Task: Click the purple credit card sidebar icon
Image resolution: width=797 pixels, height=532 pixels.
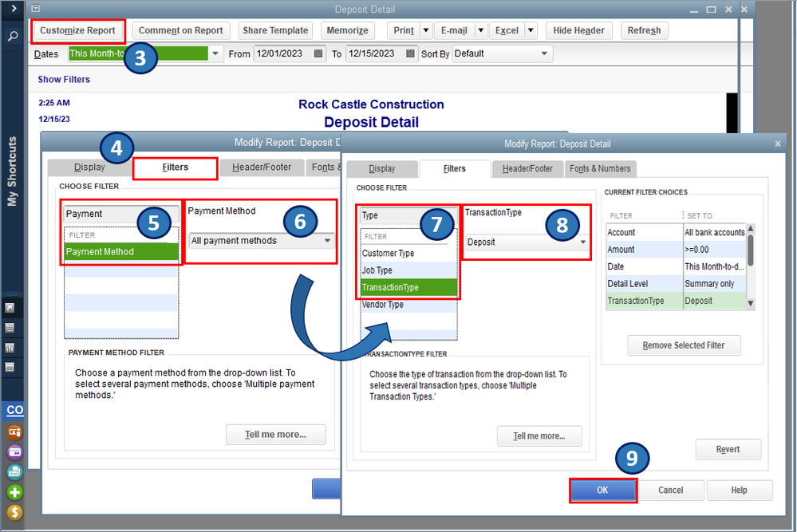Action: (x=14, y=452)
